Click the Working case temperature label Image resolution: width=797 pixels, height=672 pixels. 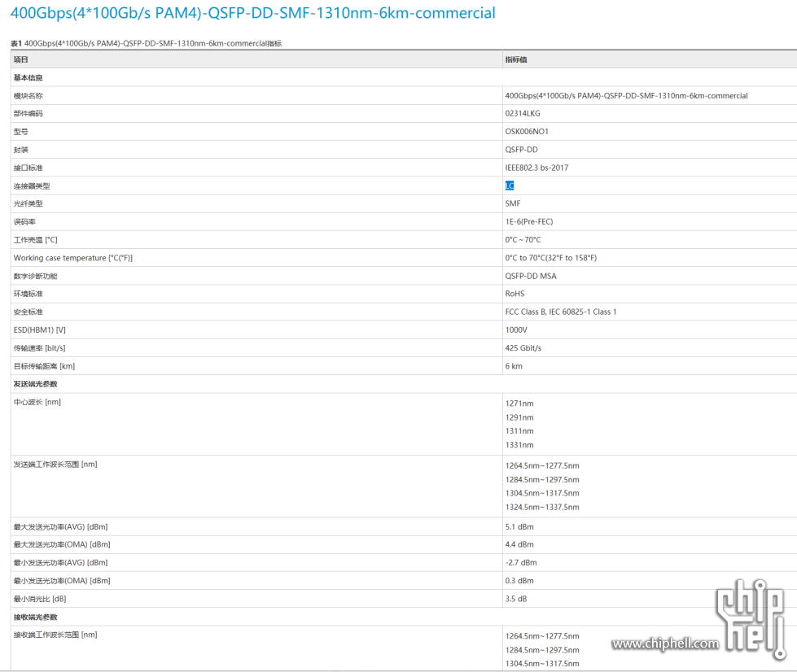[72, 258]
